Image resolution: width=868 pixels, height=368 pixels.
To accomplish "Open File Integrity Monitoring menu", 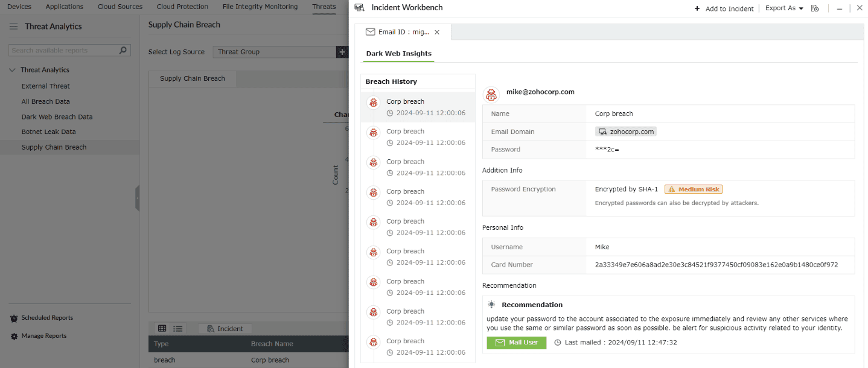I will click(260, 7).
